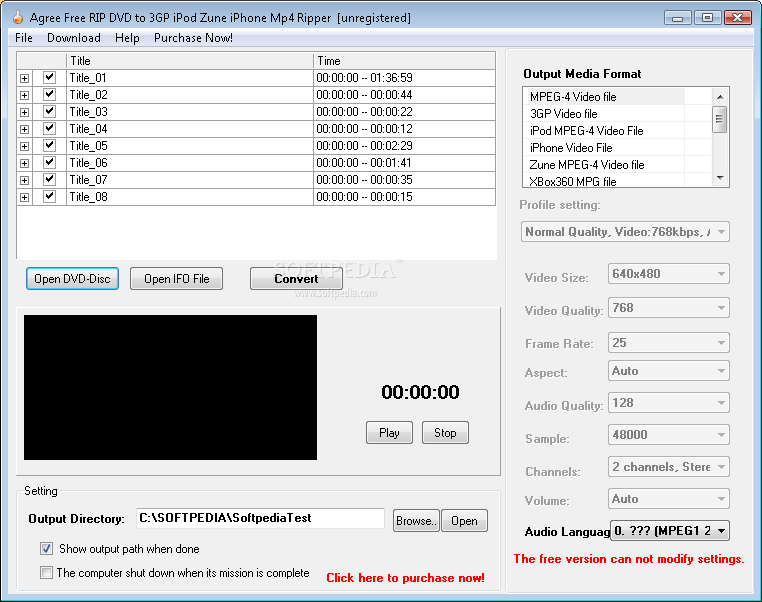This screenshot has width=762, height=602.
Task: Uncheck the Title_08 checkbox
Action: coord(49,196)
